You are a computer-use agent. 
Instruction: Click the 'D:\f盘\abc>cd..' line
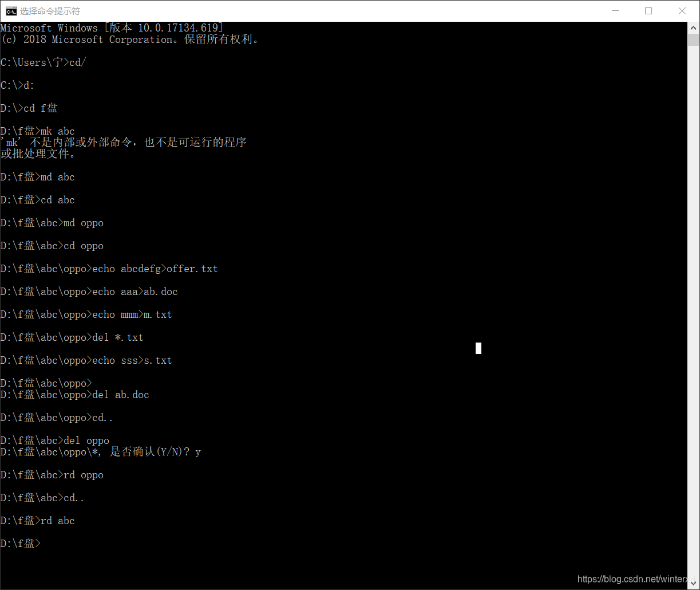coord(42,498)
